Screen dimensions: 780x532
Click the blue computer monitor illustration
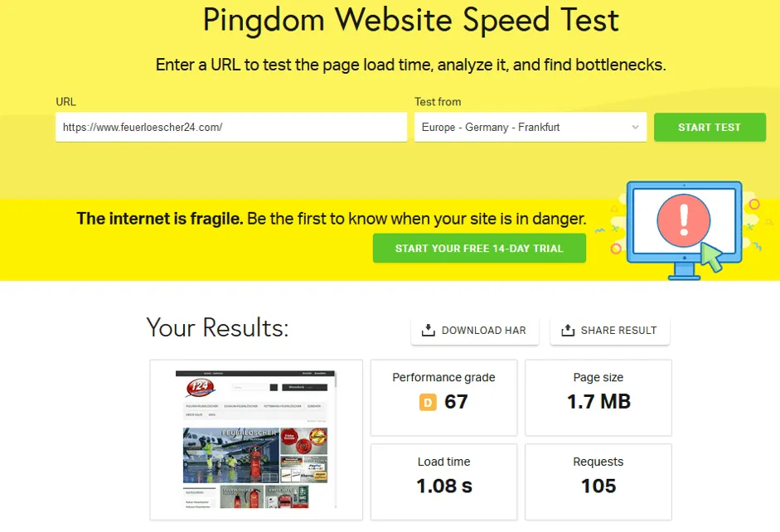684,230
